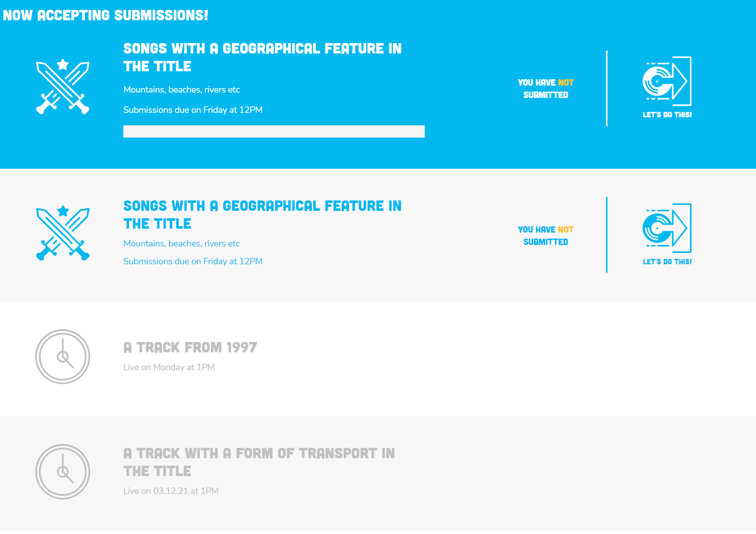The height and width of the screenshot is (534, 756).
Task: Click white You Have Not Submitted status
Action: click(546, 89)
